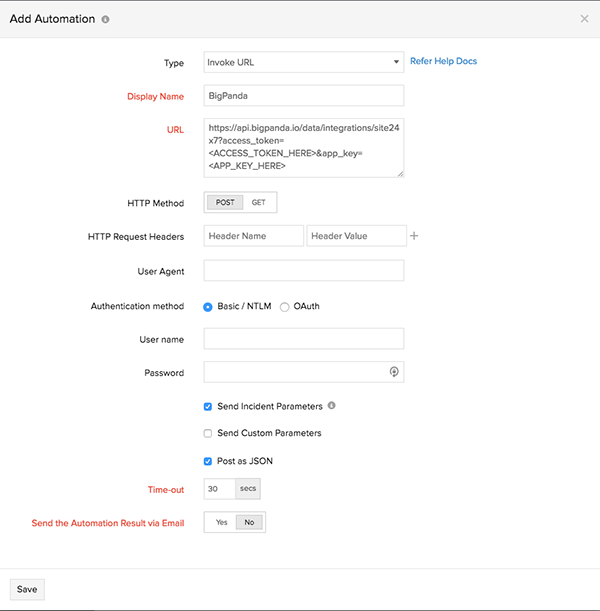Grab the URL text area resize handle
Viewport: 600px width, 611px height.
[x=401, y=174]
